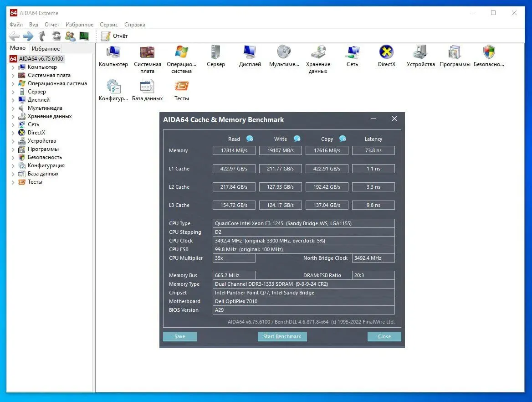Click the Memory Read result field
Viewport: 532px width, 402px height.
click(234, 150)
